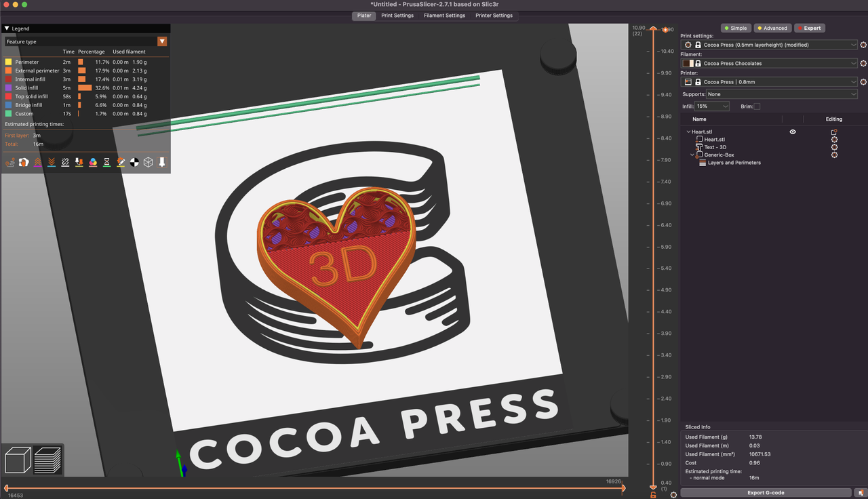868x499 pixels.
Task: Edit Filament preset gear icon
Action: [863, 63]
